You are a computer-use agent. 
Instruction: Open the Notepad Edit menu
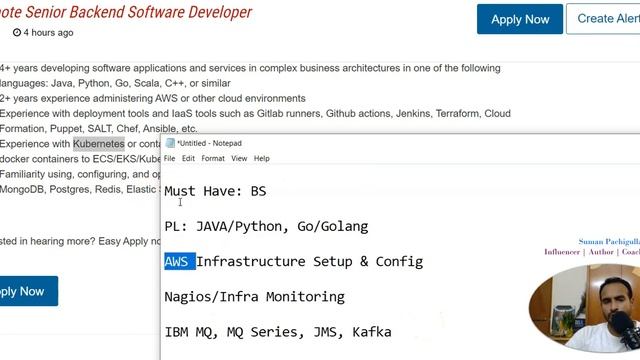tap(188, 158)
